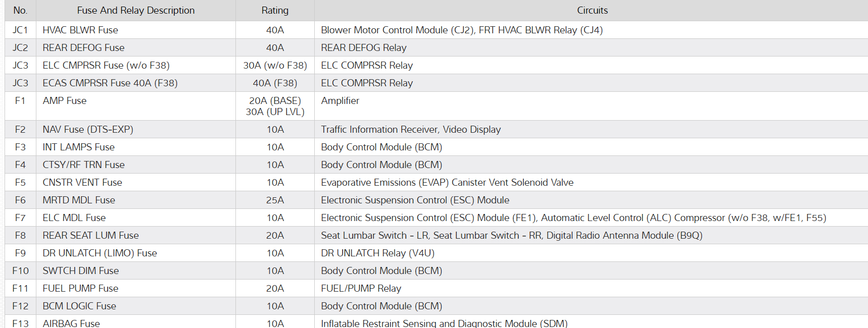
Task: Select the CNSTR VENT Fuse cell
Action: (82, 182)
